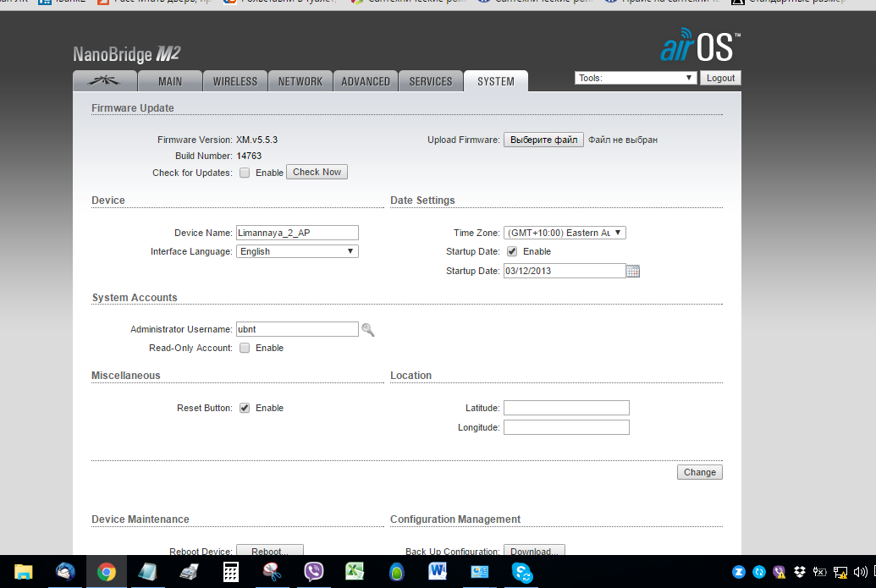Switch to the WIRELESS tab
The height and width of the screenshot is (588, 876).
point(234,81)
